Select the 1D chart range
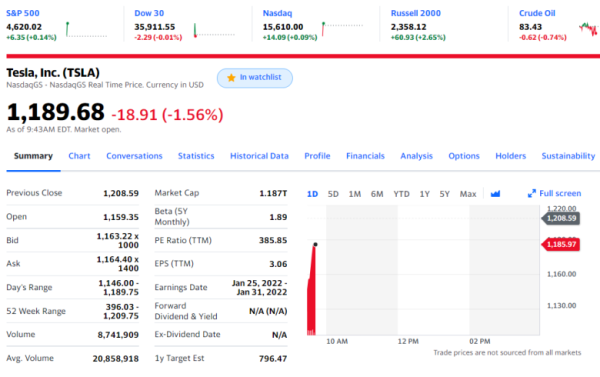This screenshot has width=600, height=377. [x=312, y=194]
